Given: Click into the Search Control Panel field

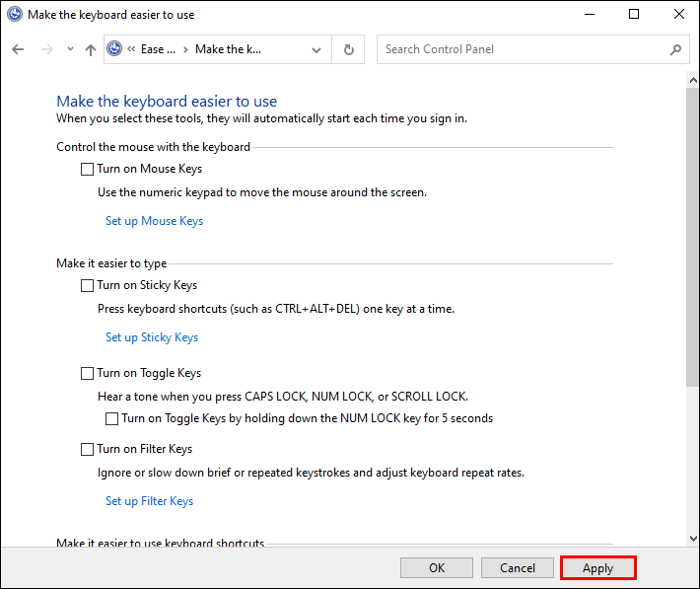Looking at the screenshot, I should [523, 49].
